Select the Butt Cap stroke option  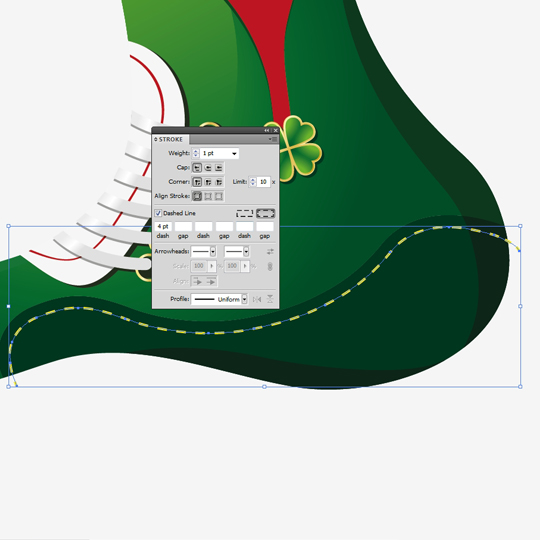(197, 168)
